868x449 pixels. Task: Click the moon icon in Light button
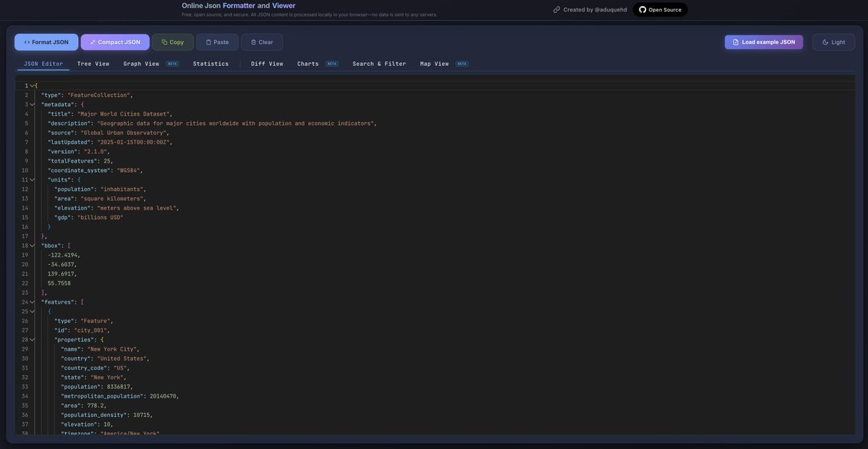[x=825, y=42]
